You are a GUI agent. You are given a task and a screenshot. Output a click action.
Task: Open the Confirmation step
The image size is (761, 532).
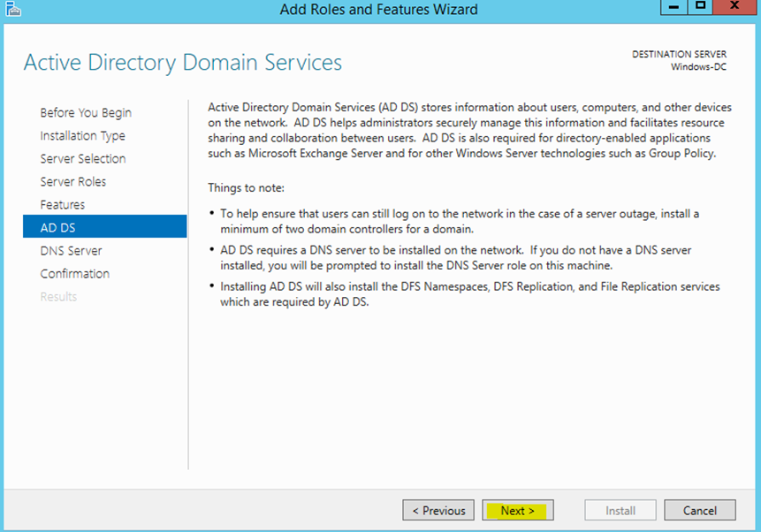(75, 274)
